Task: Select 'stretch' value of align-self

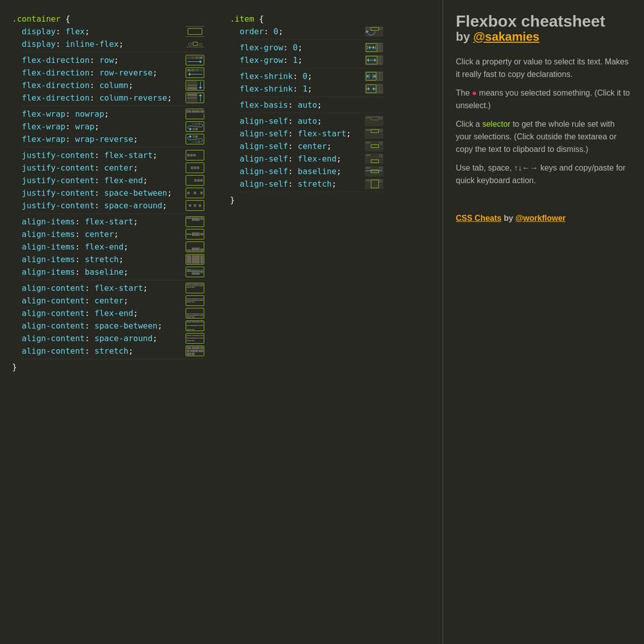Action: click(315, 184)
